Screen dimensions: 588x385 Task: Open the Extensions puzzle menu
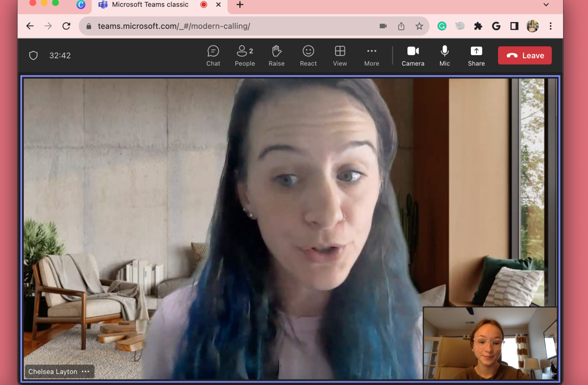point(478,26)
